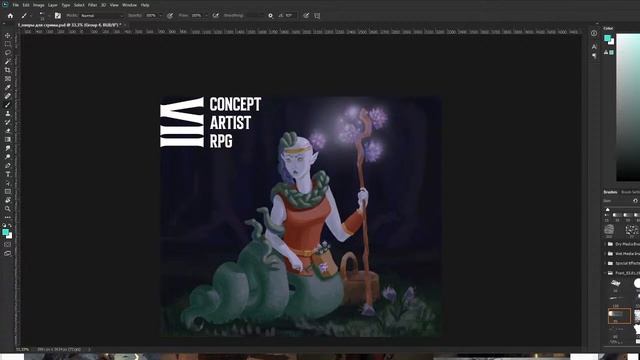The width and height of the screenshot is (640, 360).
Task: Click the zoom percentage field in status bar
Action: tap(23, 350)
